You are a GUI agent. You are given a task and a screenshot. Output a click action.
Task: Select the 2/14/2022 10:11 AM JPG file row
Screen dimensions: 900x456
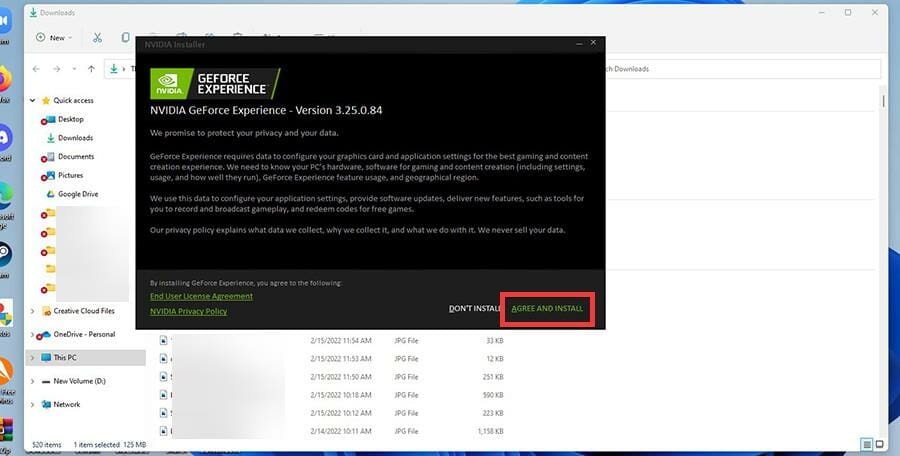tap(333, 431)
